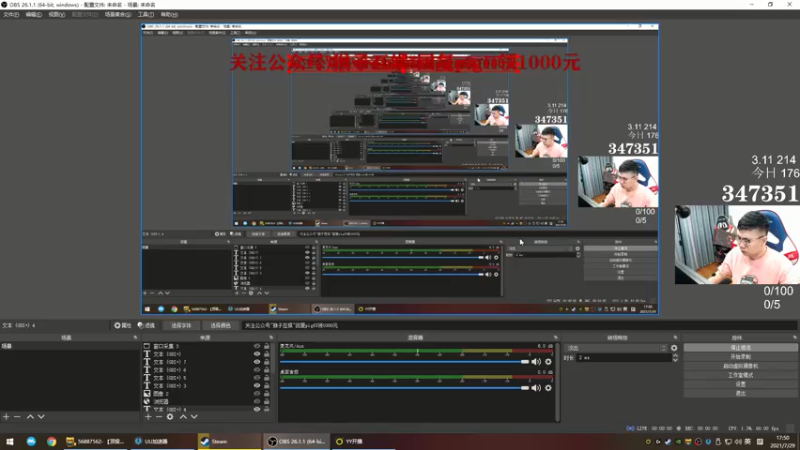Screen dimensions: 800x450
Task: Decrease transition 时长 with the down arrow
Action: point(675,360)
